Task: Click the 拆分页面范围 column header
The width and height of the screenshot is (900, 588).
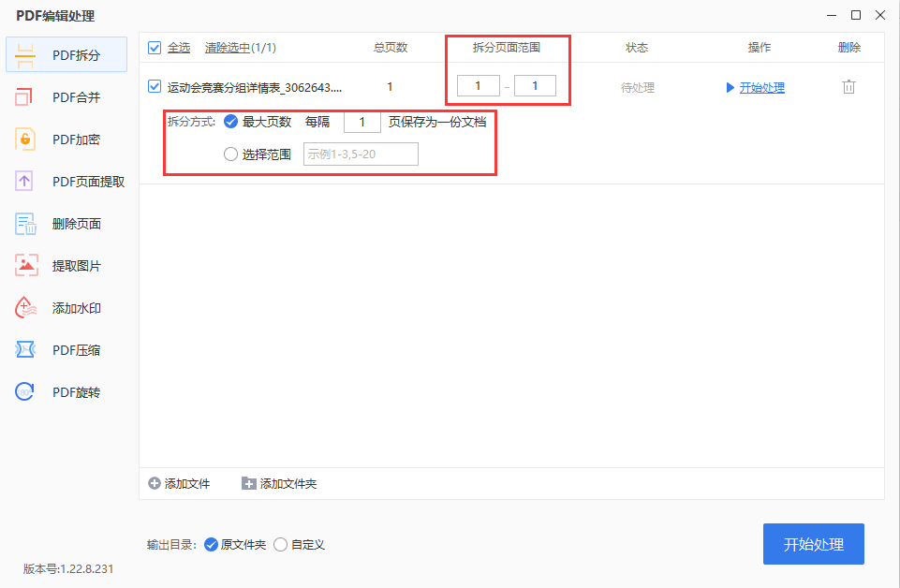Action: (x=507, y=48)
